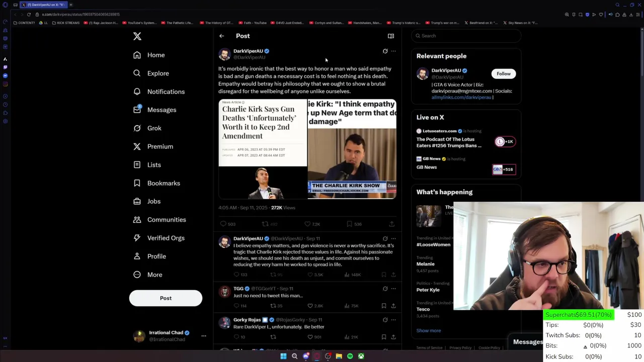Open Grok icon on TGG reply

[x=385, y=289]
